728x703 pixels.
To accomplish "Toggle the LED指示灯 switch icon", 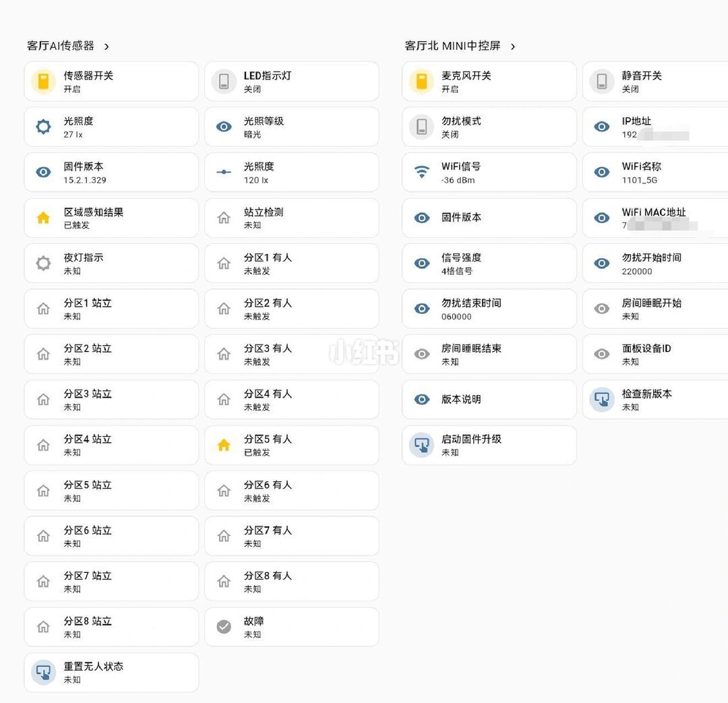I will point(224,82).
